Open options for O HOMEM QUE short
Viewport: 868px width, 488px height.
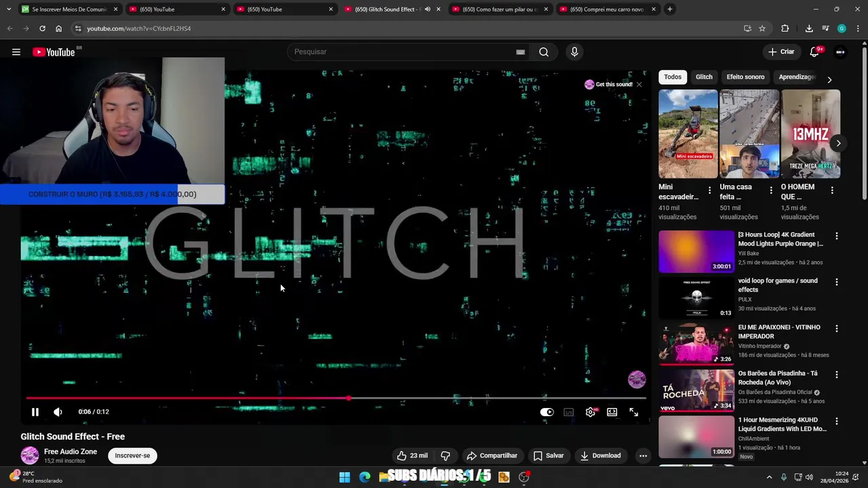(832, 190)
